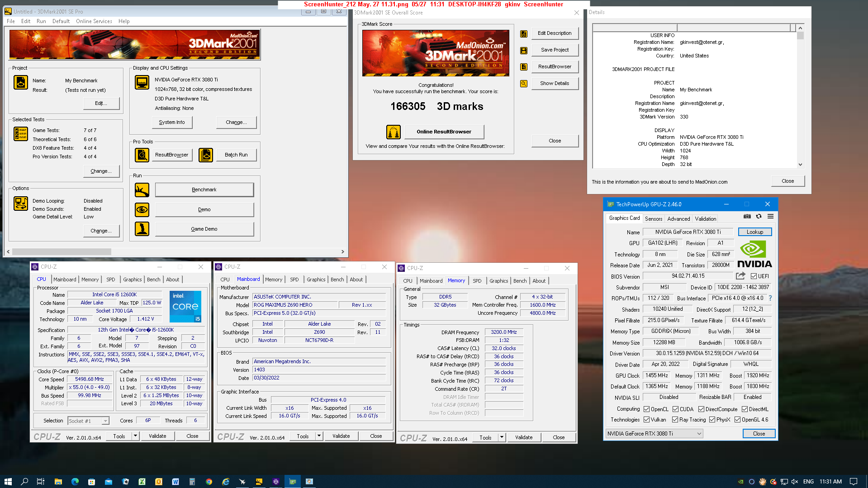This screenshot has height=488, width=868.
Task: Open the Windows Start menu
Action: (x=8, y=482)
